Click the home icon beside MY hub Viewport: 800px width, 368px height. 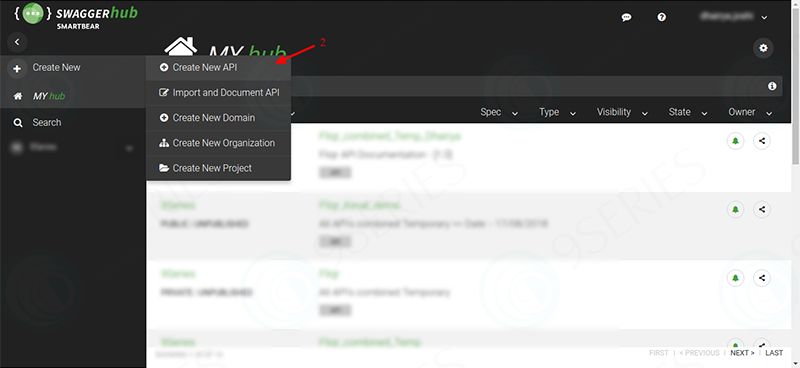(x=18, y=96)
